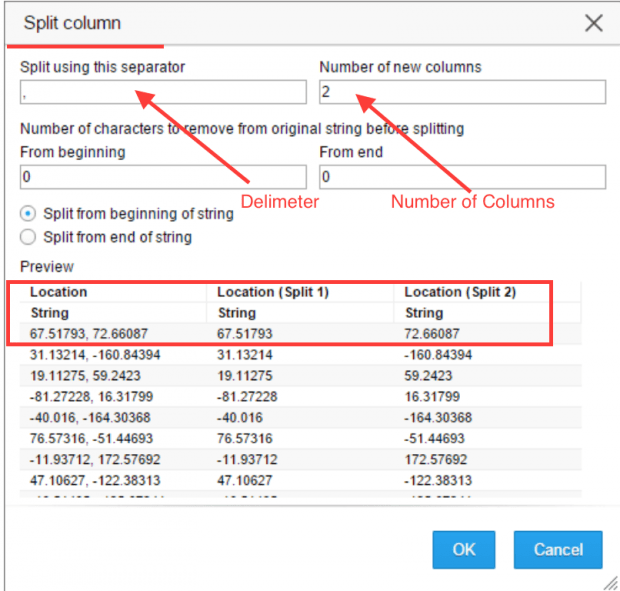Image resolution: width=620 pixels, height=591 pixels.
Task: Click the Location column header in preview
Action: click(59, 292)
